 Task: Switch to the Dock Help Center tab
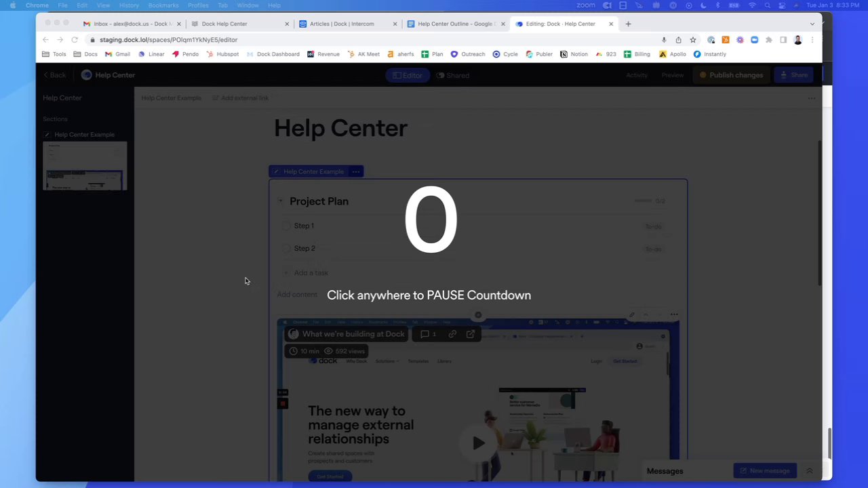239,24
